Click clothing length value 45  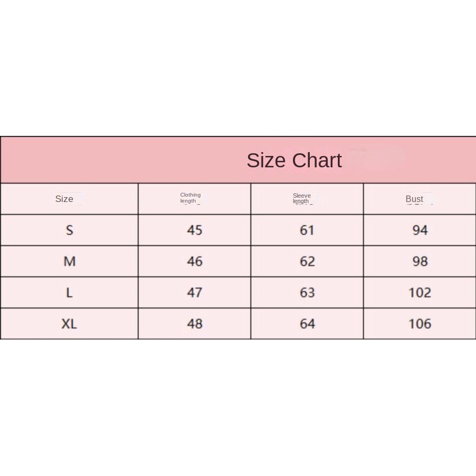(194, 230)
